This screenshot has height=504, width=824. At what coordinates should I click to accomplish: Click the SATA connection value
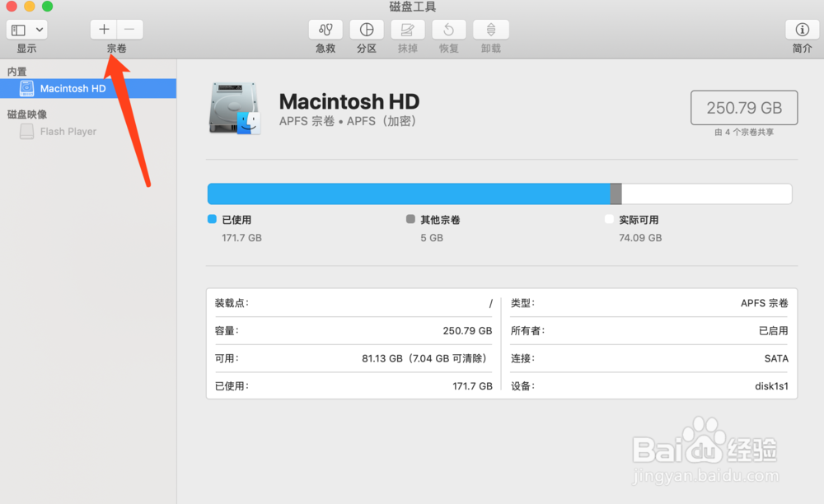pyautogui.click(x=776, y=358)
